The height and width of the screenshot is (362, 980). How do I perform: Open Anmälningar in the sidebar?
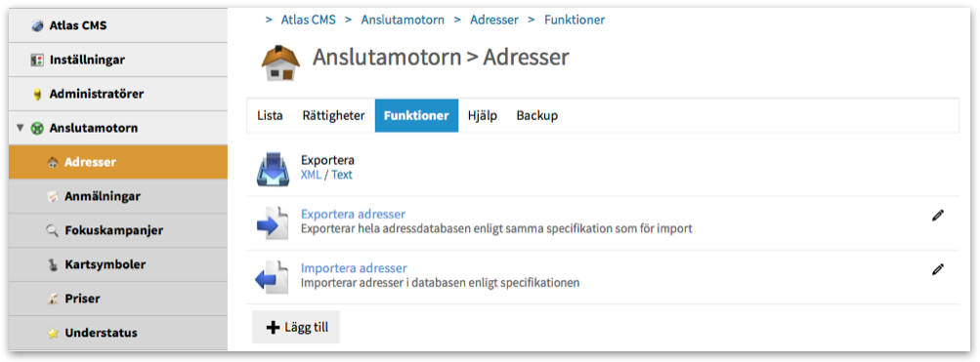(x=118, y=196)
